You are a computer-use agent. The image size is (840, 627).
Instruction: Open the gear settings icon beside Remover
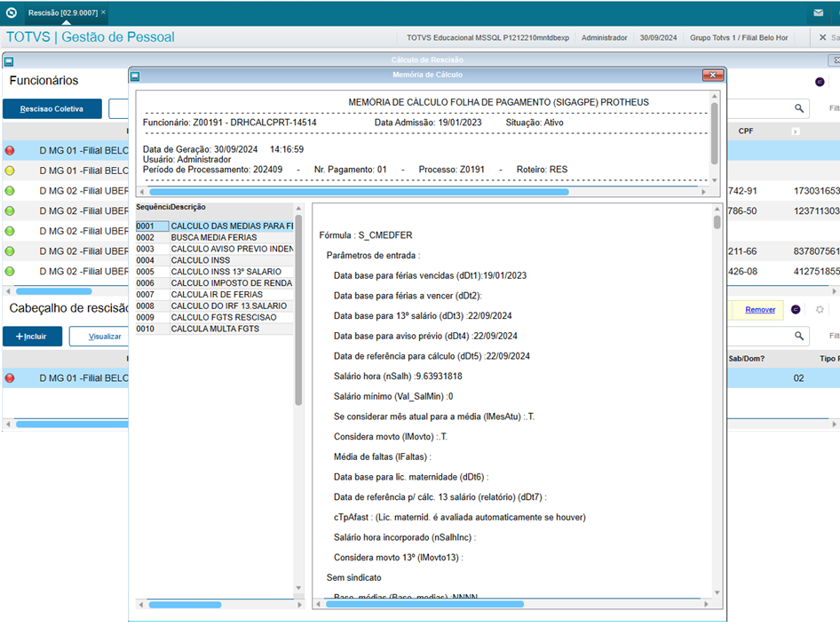tap(820, 309)
